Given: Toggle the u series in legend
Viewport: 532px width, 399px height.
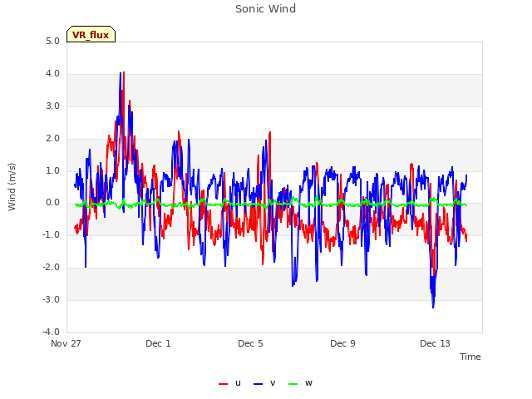Looking at the screenshot, I should [230, 383].
